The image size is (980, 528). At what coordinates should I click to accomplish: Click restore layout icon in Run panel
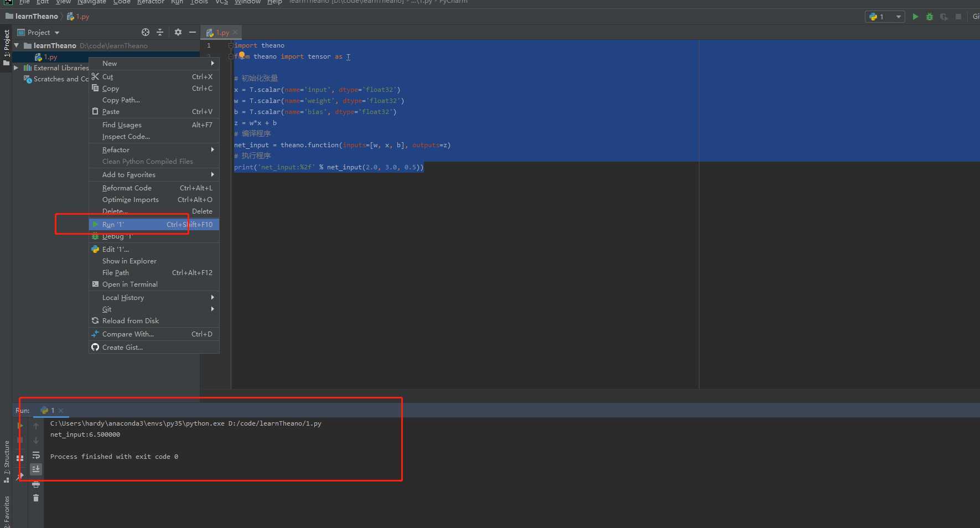click(20, 458)
